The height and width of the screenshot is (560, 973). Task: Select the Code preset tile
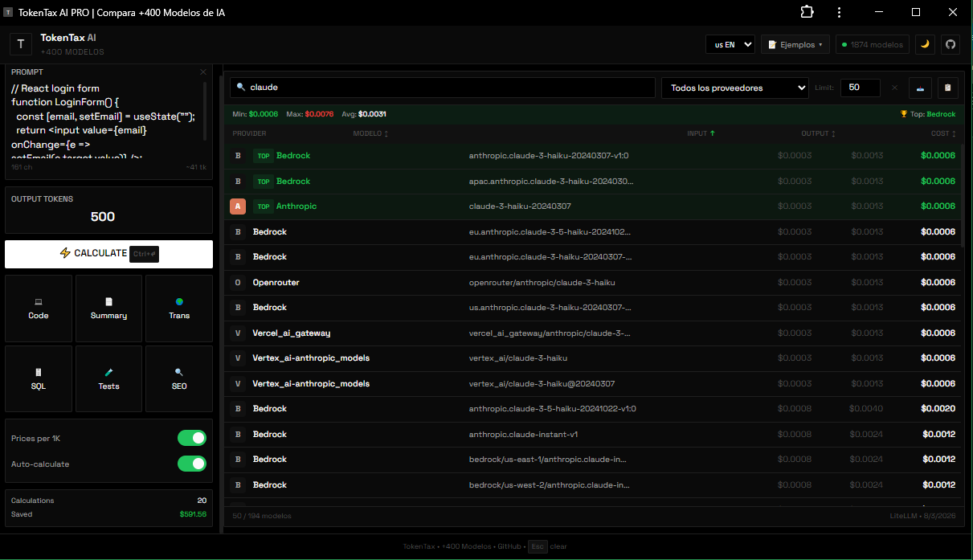click(x=39, y=309)
